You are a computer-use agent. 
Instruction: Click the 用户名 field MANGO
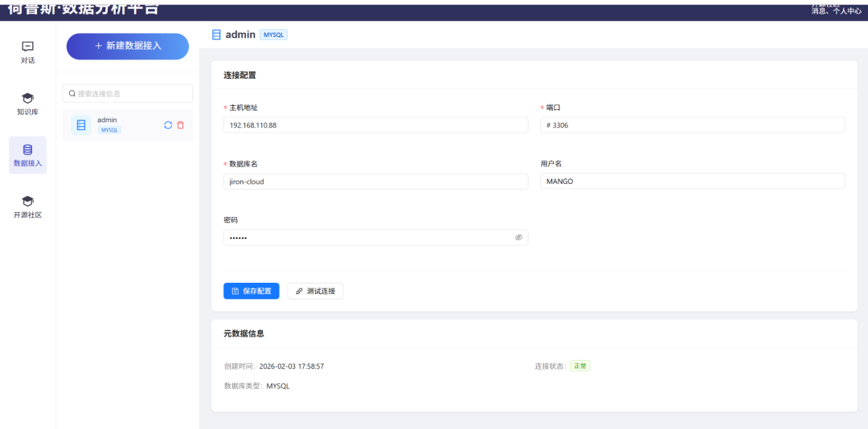click(693, 181)
